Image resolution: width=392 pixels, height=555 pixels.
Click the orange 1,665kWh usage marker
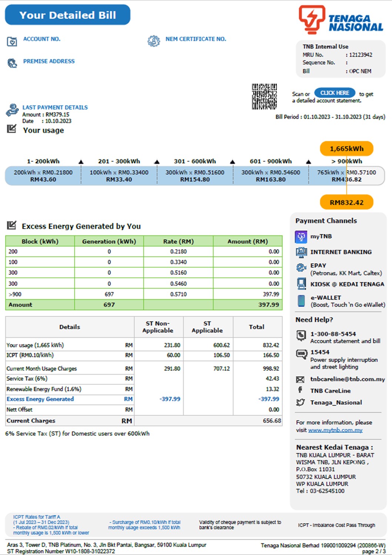[x=346, y=149]
